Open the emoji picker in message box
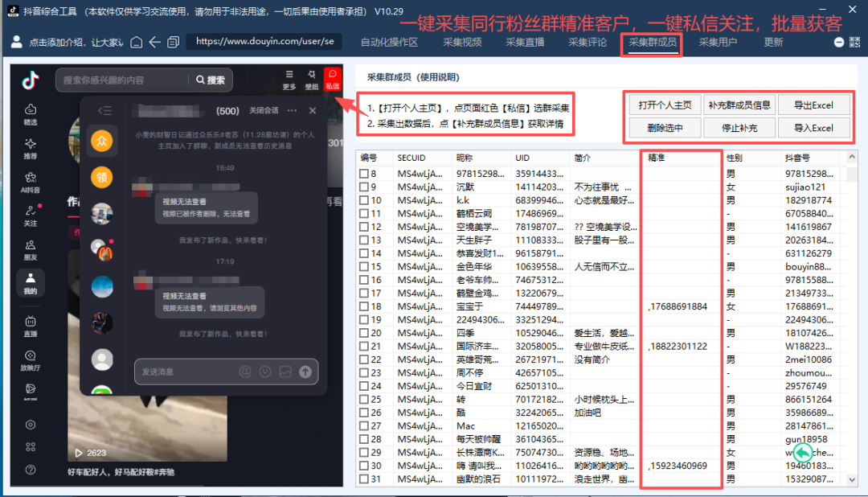The width and height of the screenshot is (868, 497). (x=265, y=372)
